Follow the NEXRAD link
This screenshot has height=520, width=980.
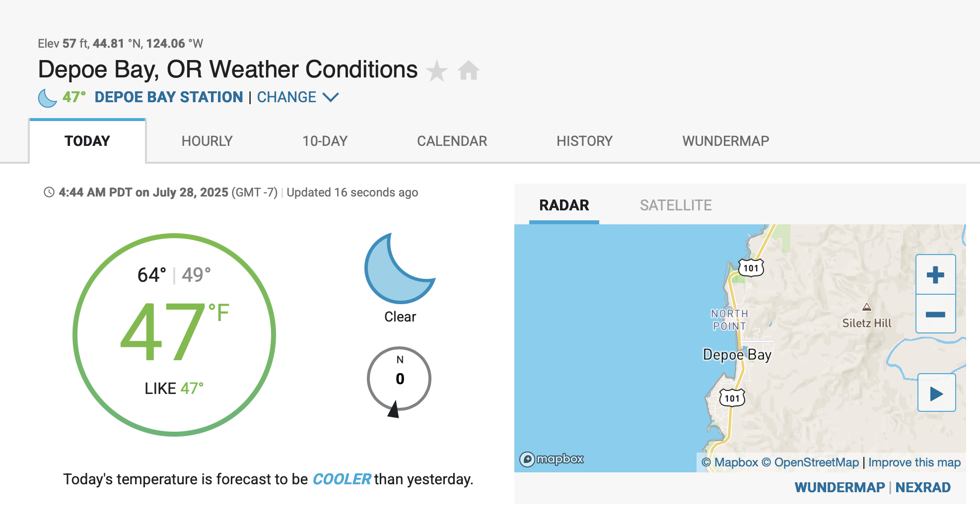(923, 487)
